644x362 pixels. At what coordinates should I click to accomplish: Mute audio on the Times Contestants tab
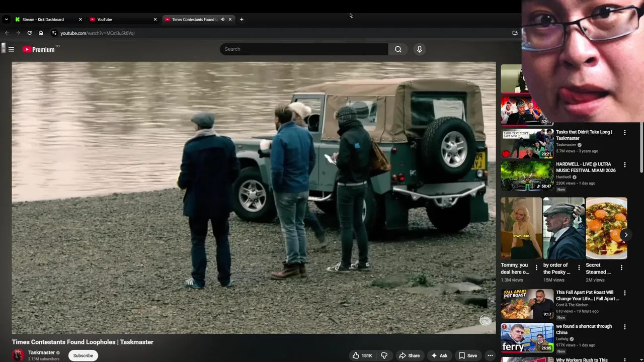222,19
